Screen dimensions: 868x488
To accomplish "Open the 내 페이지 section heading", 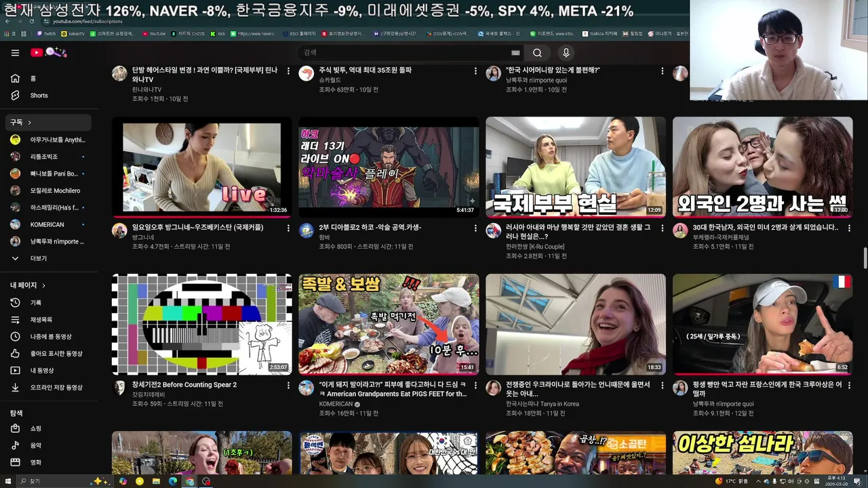I will pyautogui.click(x=49, y=285).
